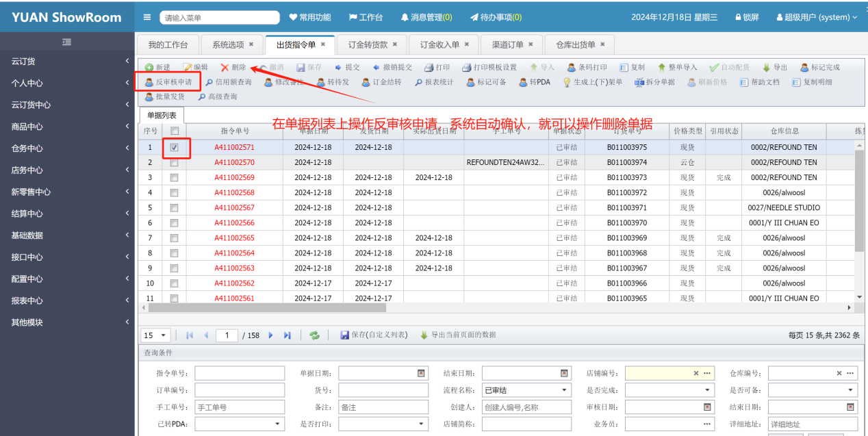Click the 撤销提交 toolbar button
Image resolution: width=868 pixels, height=436 pixels.
click(392, 67)
